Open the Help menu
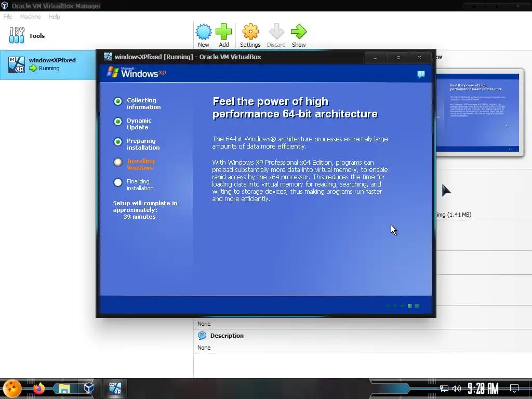This screenshot has width=532, height=399. tap(54, 17)
